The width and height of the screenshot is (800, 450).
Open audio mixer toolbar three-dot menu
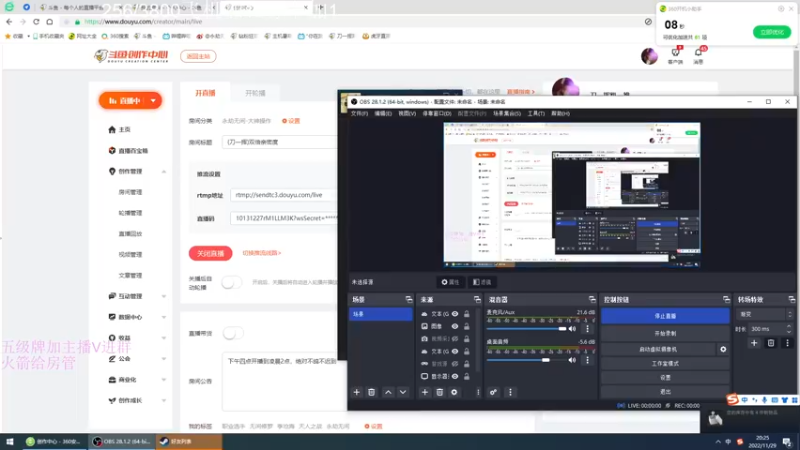point(510,392)
